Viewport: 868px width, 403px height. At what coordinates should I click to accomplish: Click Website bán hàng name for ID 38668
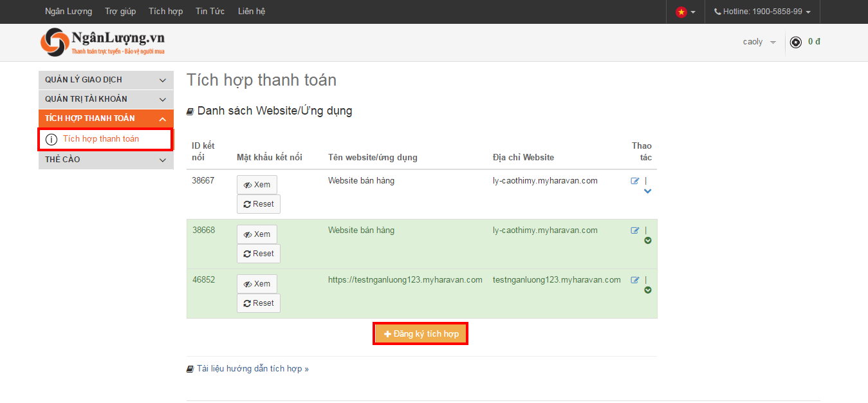click(x=361, y=230)
